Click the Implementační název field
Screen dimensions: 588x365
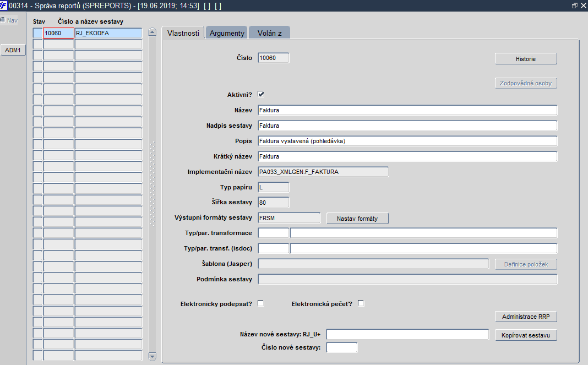[323, 172]
